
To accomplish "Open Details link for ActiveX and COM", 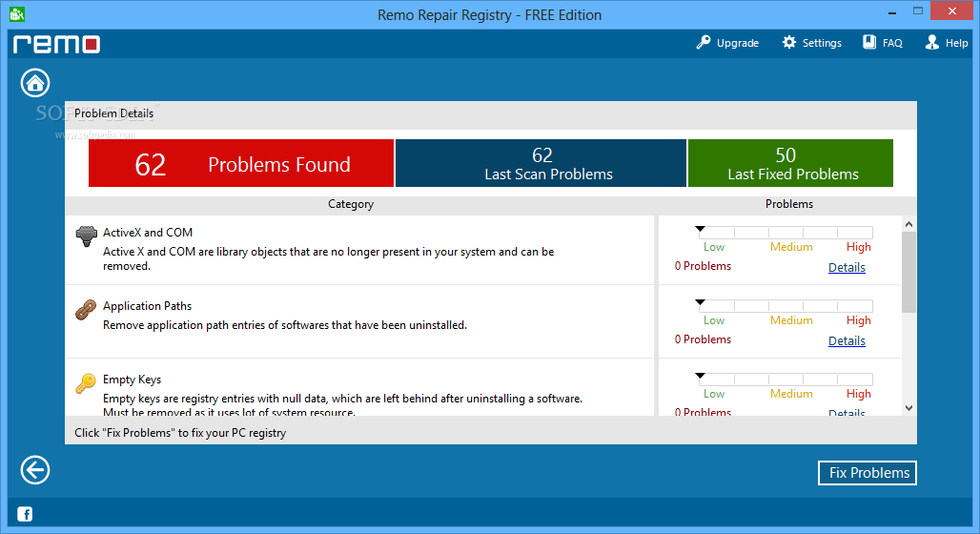I will point(847,268).
